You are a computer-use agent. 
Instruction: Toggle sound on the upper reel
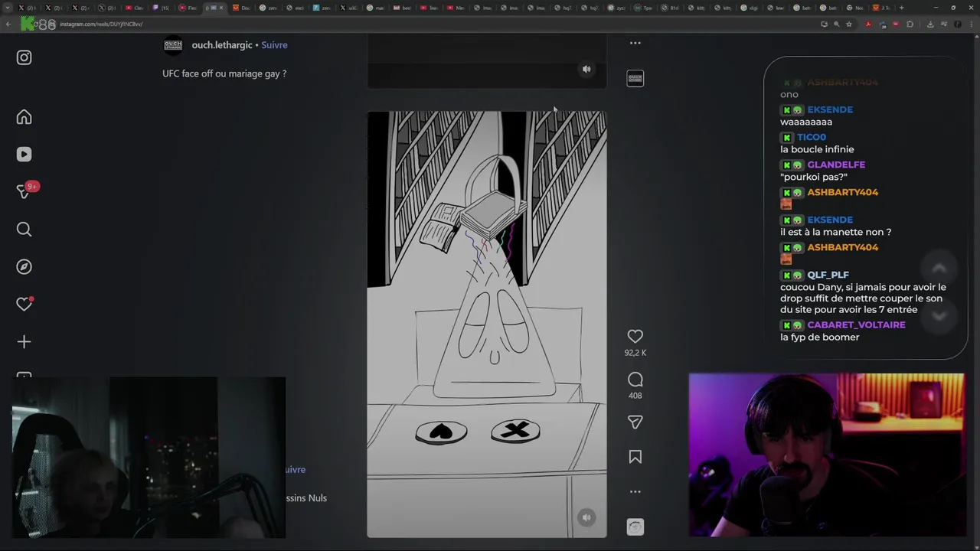pyautogui.click(x=586, y=69)
